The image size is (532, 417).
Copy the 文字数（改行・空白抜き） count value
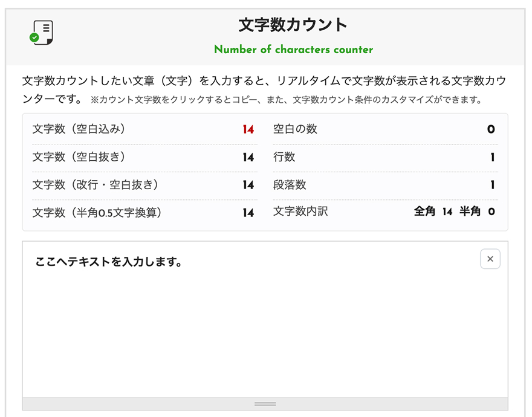click(x=248, y=185)
